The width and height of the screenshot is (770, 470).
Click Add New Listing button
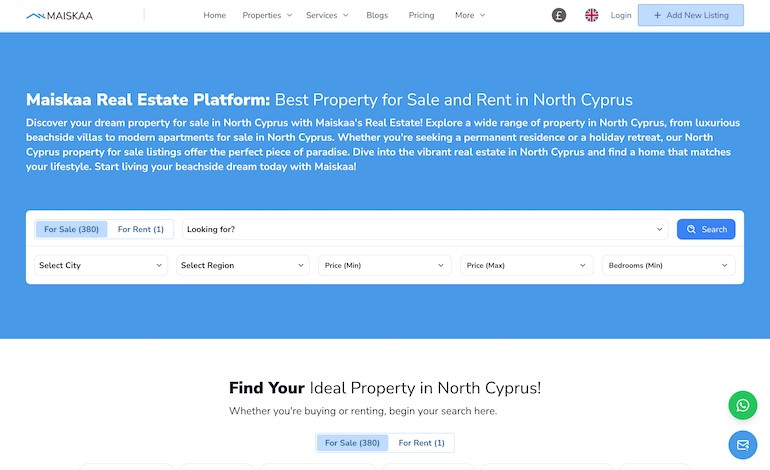pos(690,15)
